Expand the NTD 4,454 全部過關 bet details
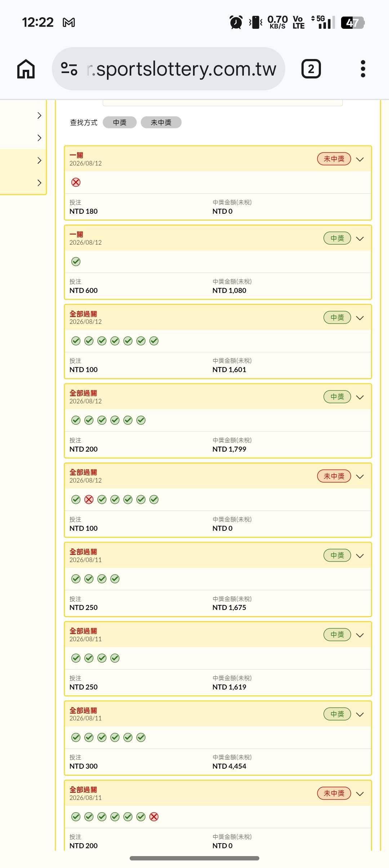 (x=360, y=714)
